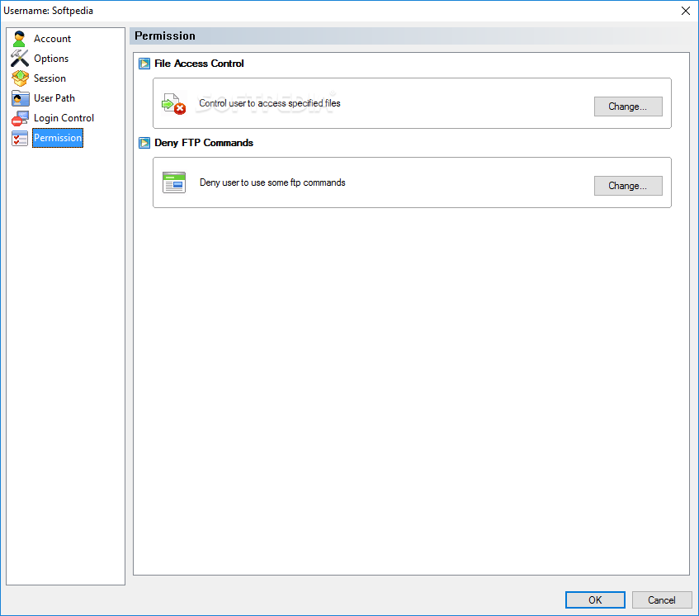Image resolution: width=699 pixels, height=616 pixels.
Task: Select the Permission page label
Action: coord(58,138)
